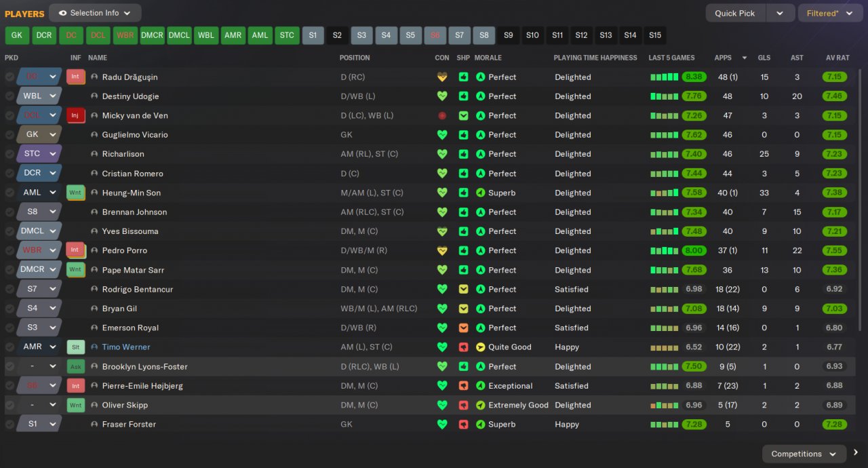Click Pedro Porro's 8.00 last game rating
This screenshot has height=468, width=868.
point(694,251)
